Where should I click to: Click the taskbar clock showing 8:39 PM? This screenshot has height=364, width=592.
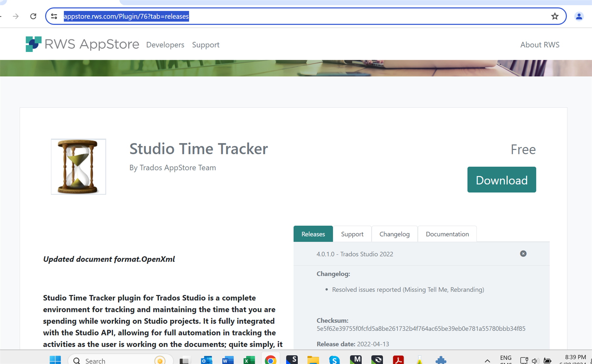point(575,357)
